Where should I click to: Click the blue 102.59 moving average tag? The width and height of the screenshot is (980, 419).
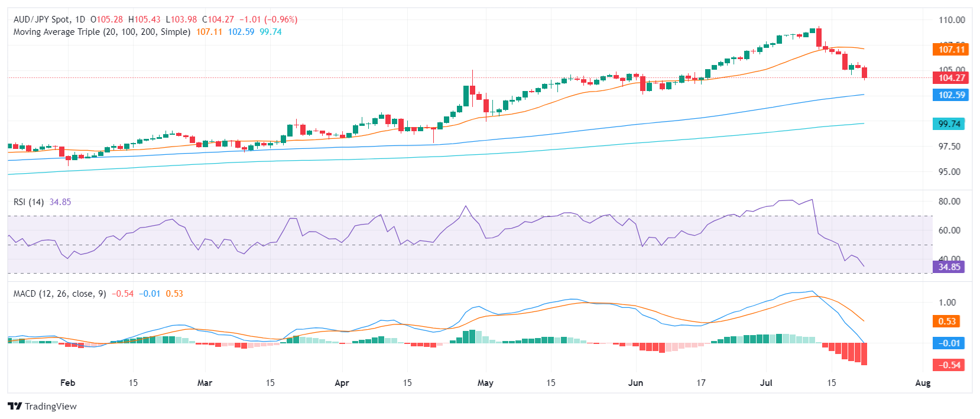pyautogui.click(x=950, y=95)
